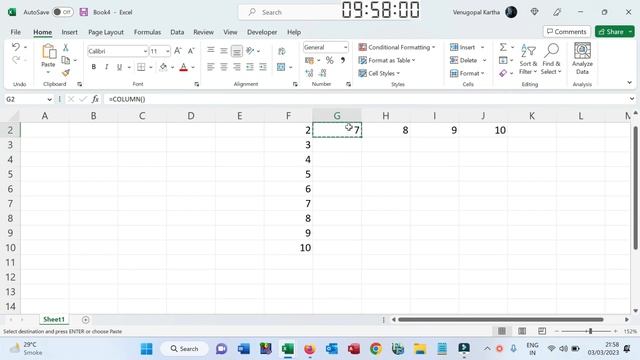Click the Paste clipboard icon
This screenshot has width=640, height=360.
(49, 52)
